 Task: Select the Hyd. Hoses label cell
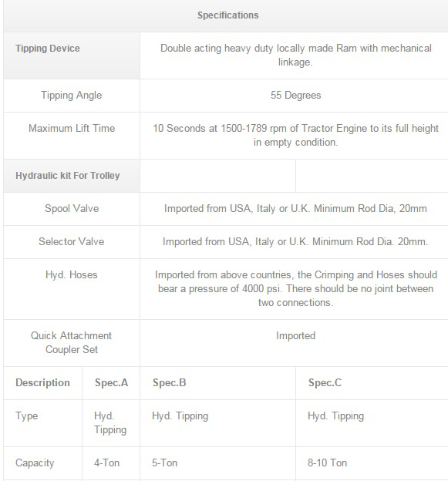[x=72, y=289]
